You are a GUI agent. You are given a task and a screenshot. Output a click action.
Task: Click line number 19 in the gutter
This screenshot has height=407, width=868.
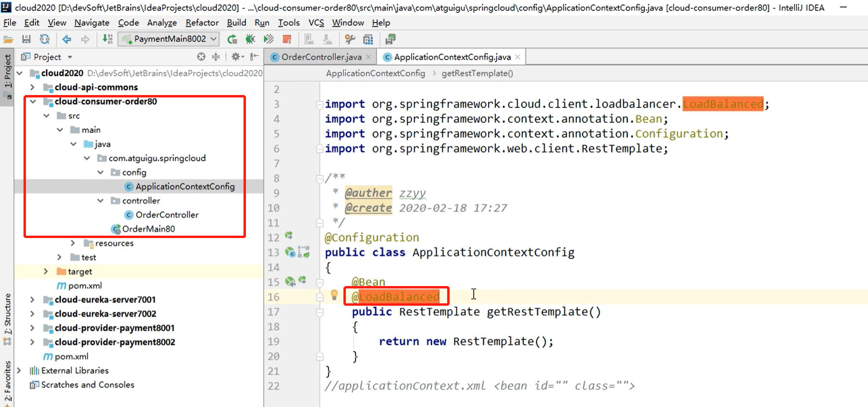tap(273, 342)
